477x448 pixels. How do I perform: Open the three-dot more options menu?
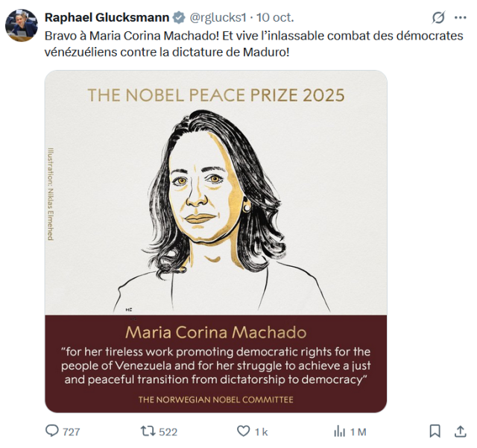pos(460,17)
